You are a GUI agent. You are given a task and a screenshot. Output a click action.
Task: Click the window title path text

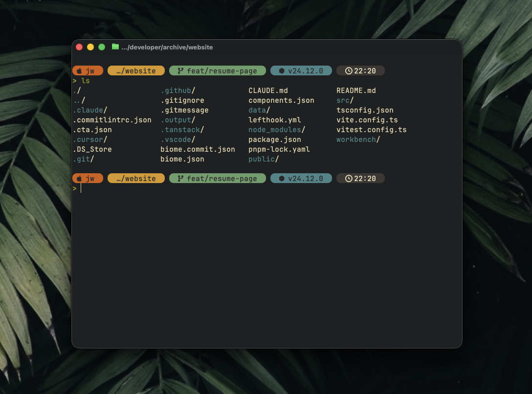coord(167,47)
